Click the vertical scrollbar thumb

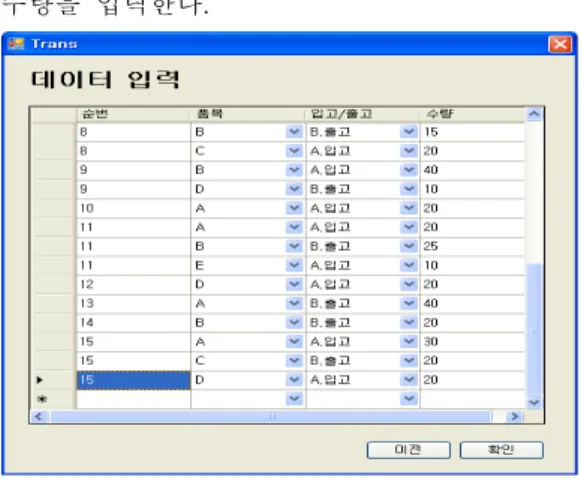pos(534,329)
